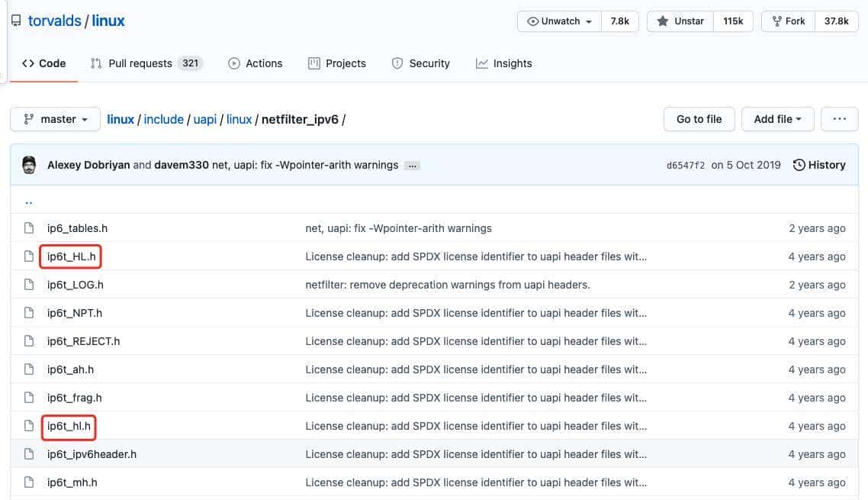Open the Insights tab
The width and height of the screenshot is (868, 500).
(503, 63)
